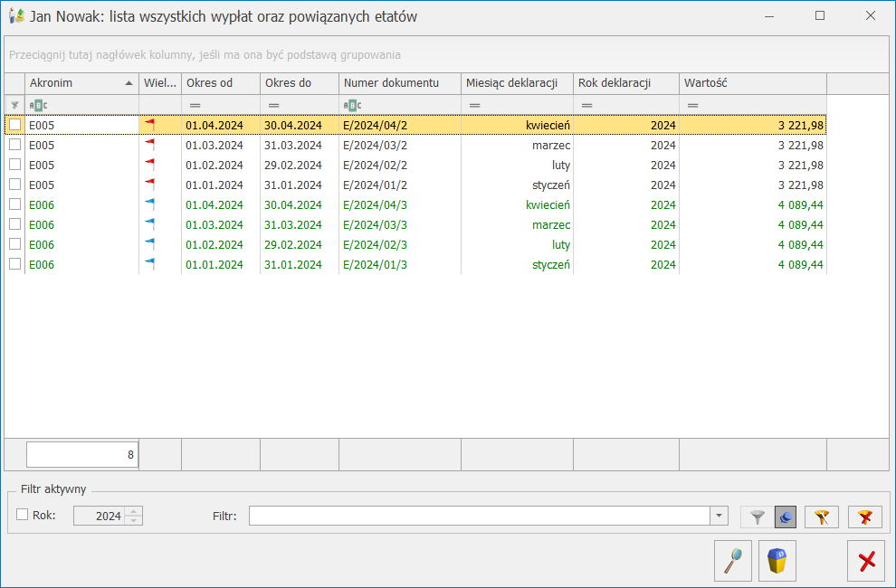Image resolution: width=896 pixels, height=588 pixels.
Task: Click the equals operator under Miesiąc deklaracji
Action: 475,105
